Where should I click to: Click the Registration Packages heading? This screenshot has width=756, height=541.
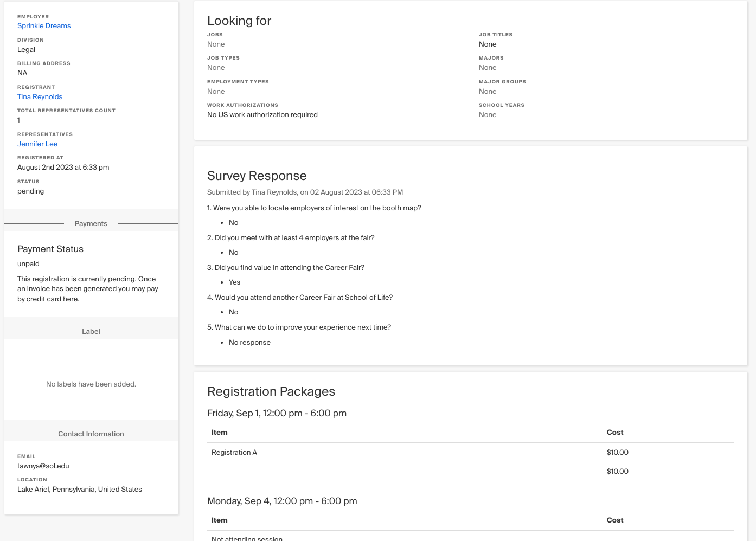271,391
